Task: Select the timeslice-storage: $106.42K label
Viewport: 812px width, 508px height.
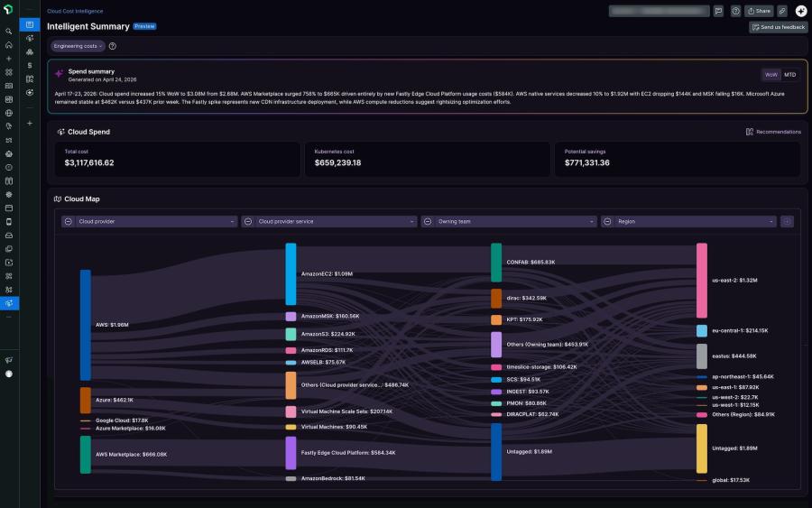Action: pyautogui.click(x=541, y=366)
